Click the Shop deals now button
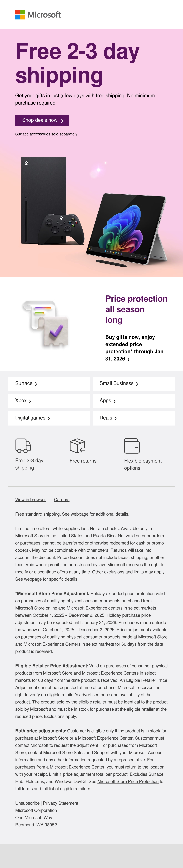183x868 pixels. click(42, 120)
